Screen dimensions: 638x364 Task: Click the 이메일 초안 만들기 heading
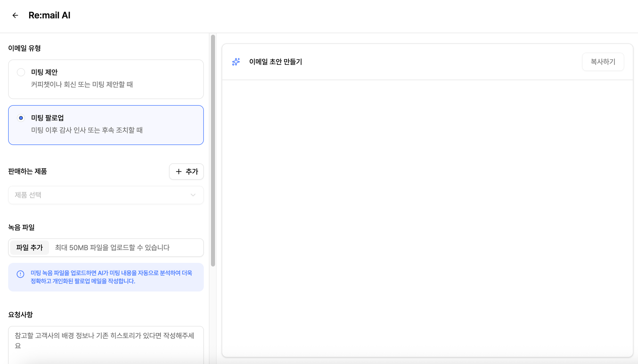[x=276, y=62]
